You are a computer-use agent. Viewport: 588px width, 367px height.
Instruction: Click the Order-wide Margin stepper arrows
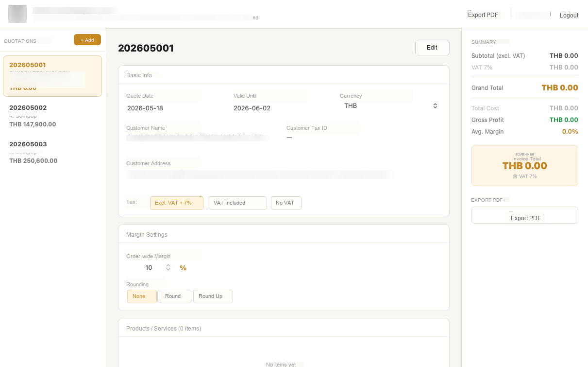[x=168, y=267]
